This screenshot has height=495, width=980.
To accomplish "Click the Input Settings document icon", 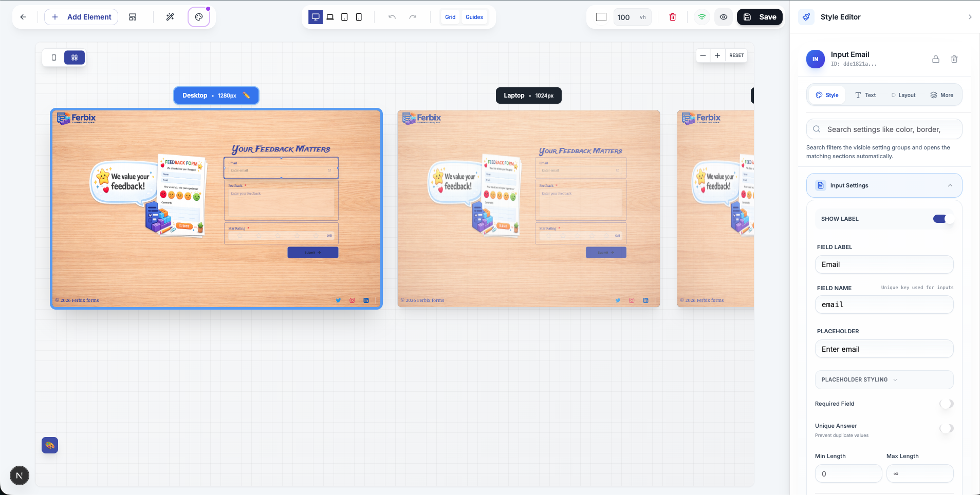I will pyautogui.click(x=821, y=185).
